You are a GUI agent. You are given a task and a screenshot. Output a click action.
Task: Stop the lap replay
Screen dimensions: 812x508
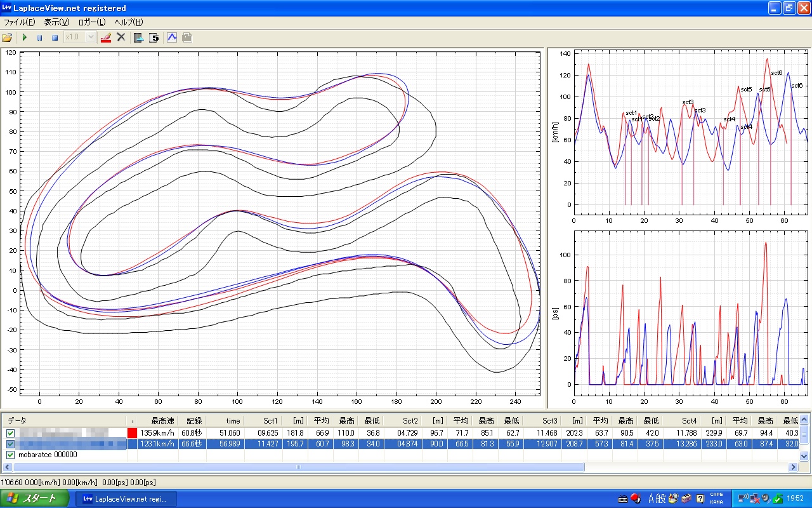pyautogui.click(x=55, y=37)
